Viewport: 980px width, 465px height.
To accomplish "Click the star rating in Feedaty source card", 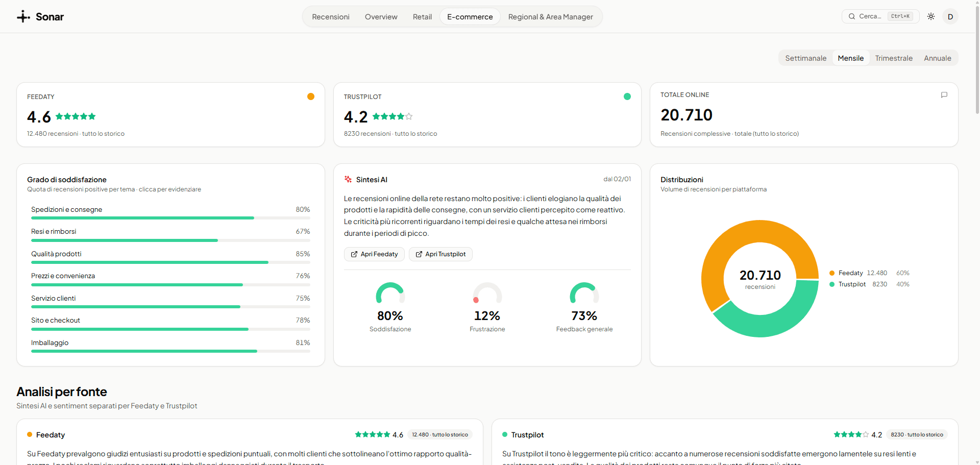I will tap(373, 434).
